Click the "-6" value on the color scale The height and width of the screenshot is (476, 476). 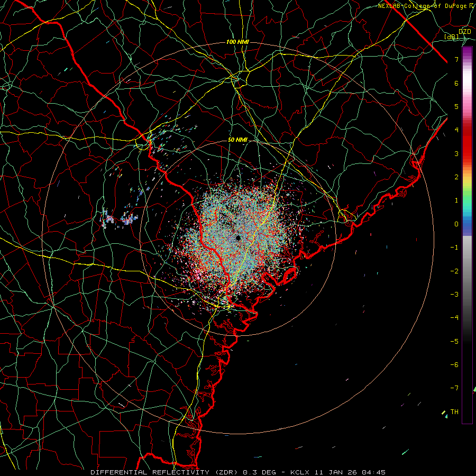pos(454,364)
